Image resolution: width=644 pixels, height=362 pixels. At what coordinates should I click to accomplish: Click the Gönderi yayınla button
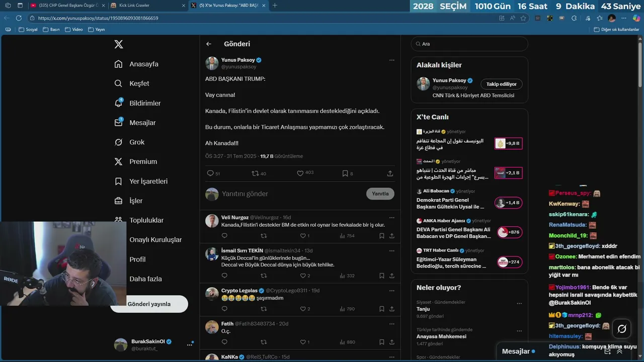click(x=149, y=304)
